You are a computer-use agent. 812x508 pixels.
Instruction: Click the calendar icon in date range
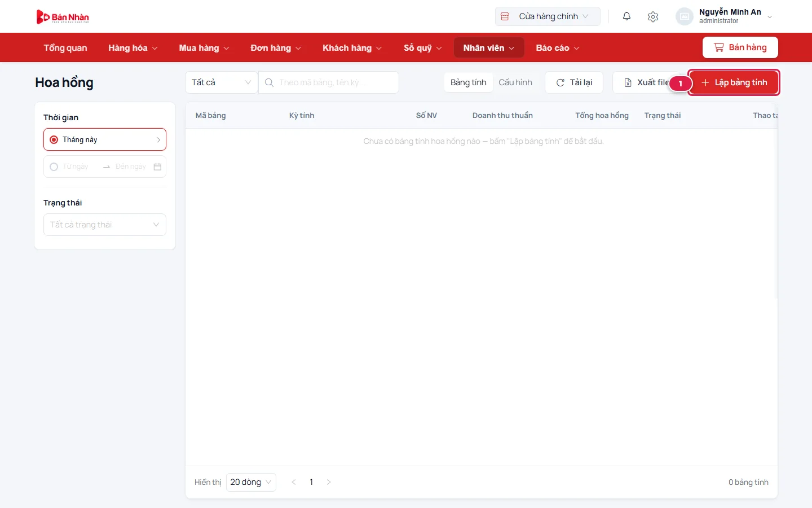[x=157, y=167]
